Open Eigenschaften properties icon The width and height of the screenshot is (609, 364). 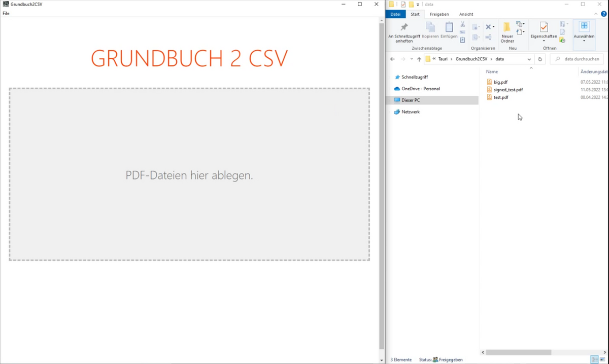coord(544,27)
